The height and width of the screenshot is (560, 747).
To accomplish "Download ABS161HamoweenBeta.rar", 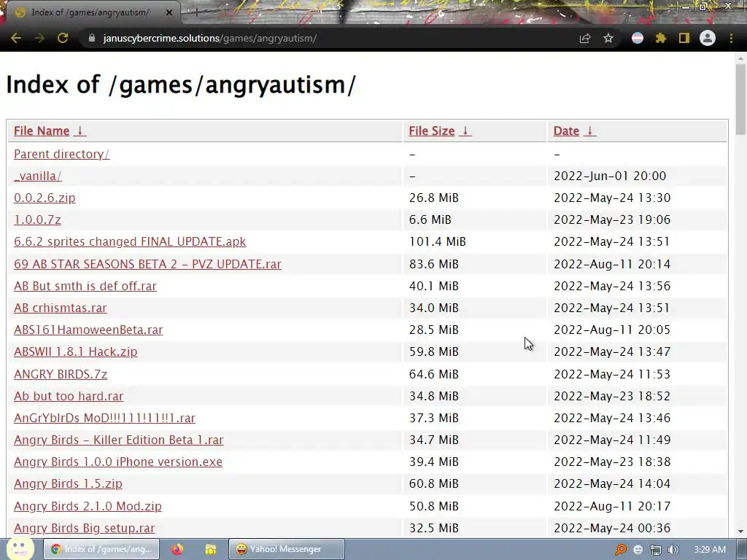I will pos(88,330).
